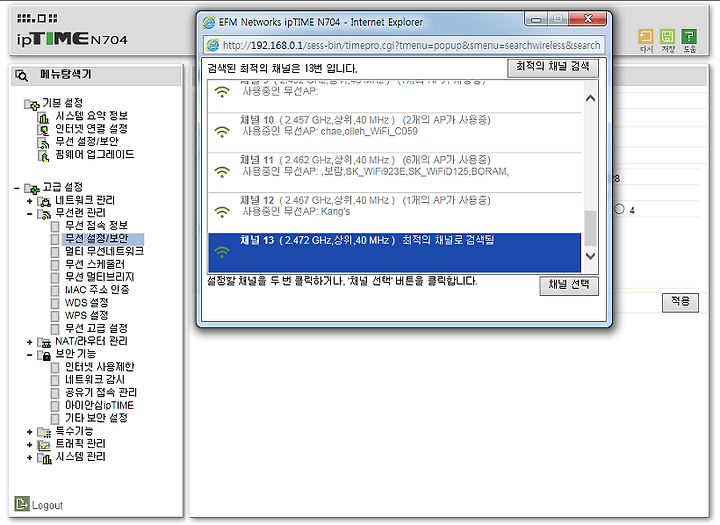
Task: Click the channel list scroll up arrow
Action: coord(591,98)
